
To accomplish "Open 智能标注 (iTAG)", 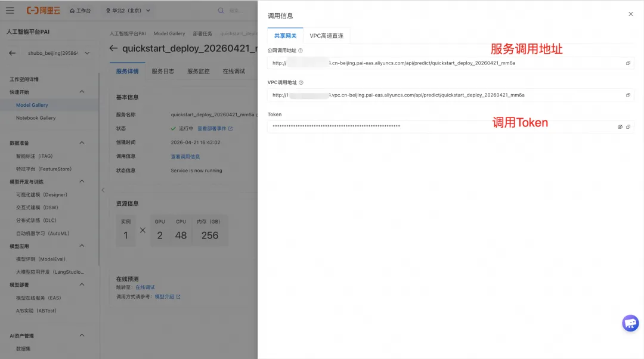I will tap(35, 156).
